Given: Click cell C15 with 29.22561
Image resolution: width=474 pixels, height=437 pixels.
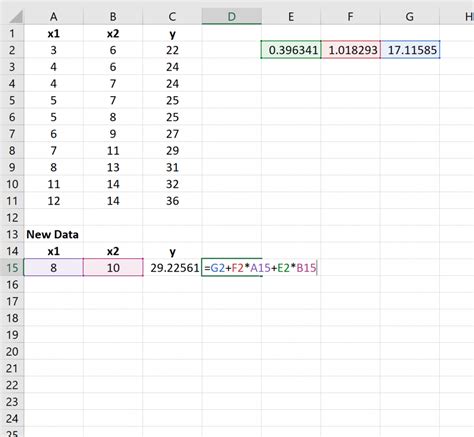Looking at the screenshot, I should (x=172, y=268).
